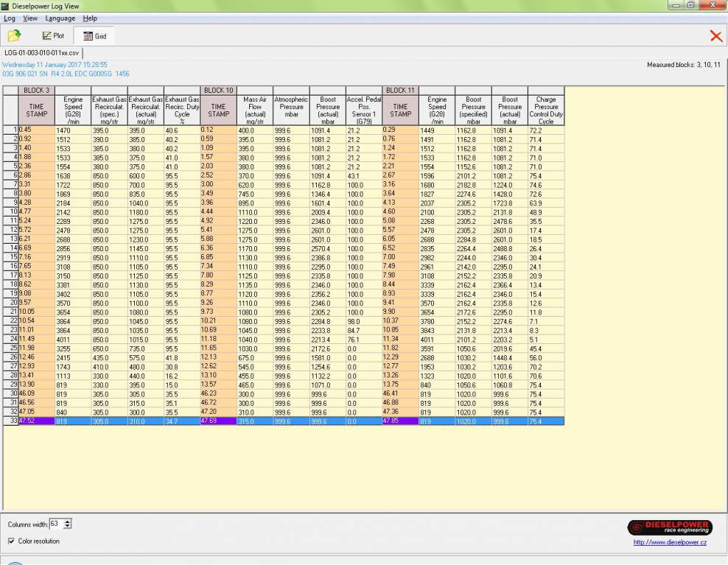Image resolution: width=728 pixels, height=565 pixels.
Task: Open the dieselpower.cz website link
Action: 670,543
